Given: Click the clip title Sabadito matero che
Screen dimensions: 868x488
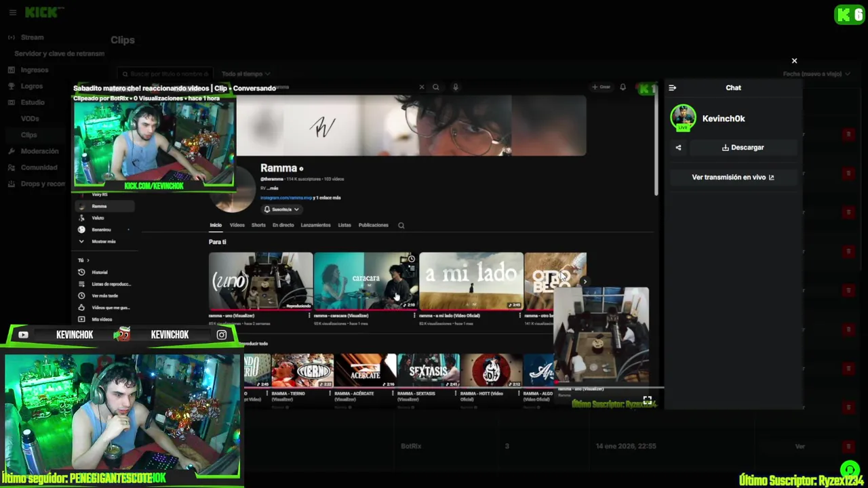Looking at the screenshot, I should [x=174, y=88].
